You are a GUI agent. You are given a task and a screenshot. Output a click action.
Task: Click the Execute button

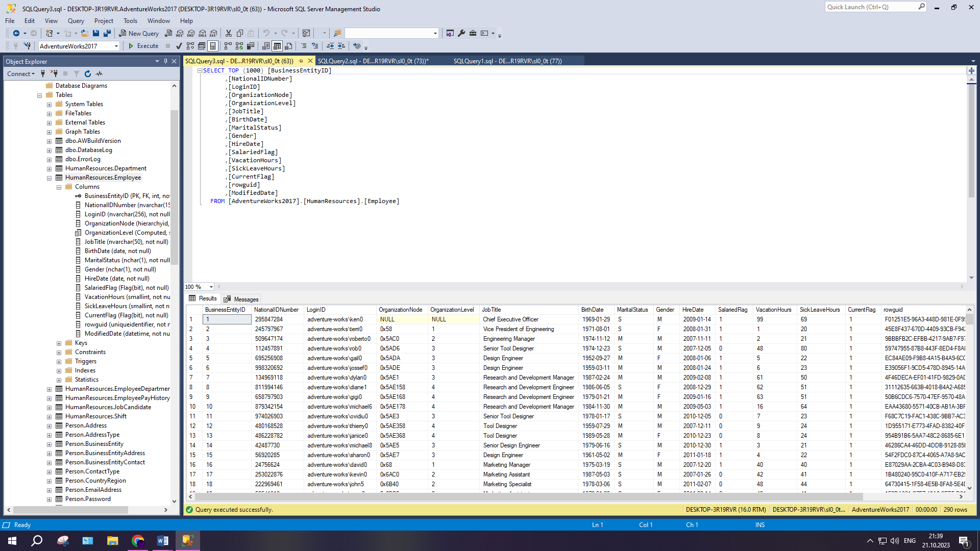143,46
